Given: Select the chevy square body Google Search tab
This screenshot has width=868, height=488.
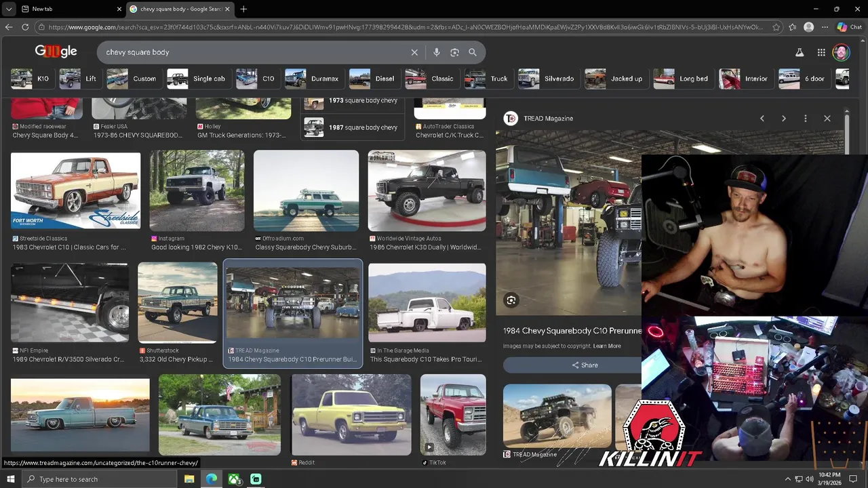Looking at the screenshot, I should pyautogui.click(x=180, y=9).
